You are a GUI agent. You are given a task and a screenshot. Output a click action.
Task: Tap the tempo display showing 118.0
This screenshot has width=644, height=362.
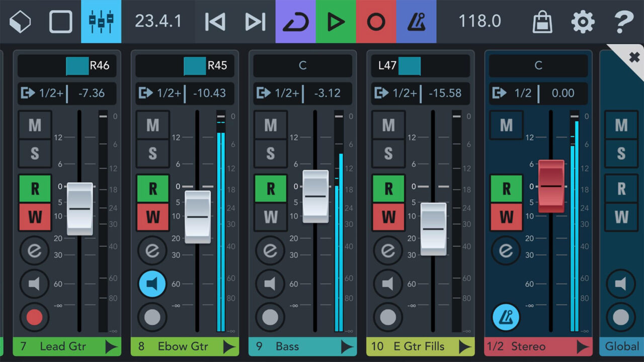pyautogui.click(x=478, y=21)
